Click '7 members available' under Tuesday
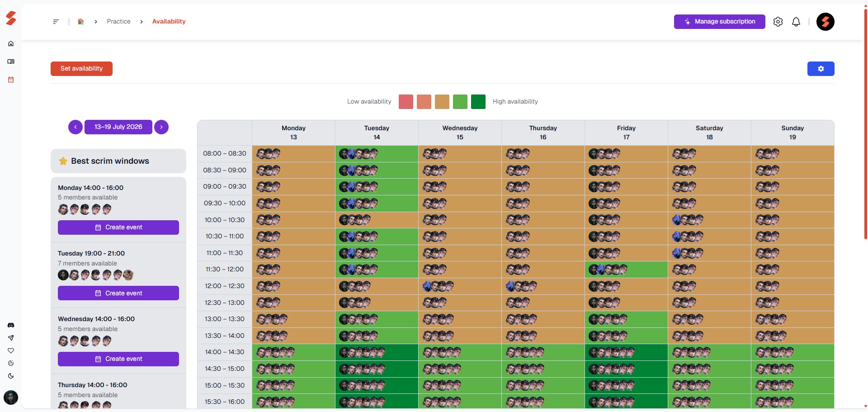The height and width of the screenshot is (412, 868). 87,263
